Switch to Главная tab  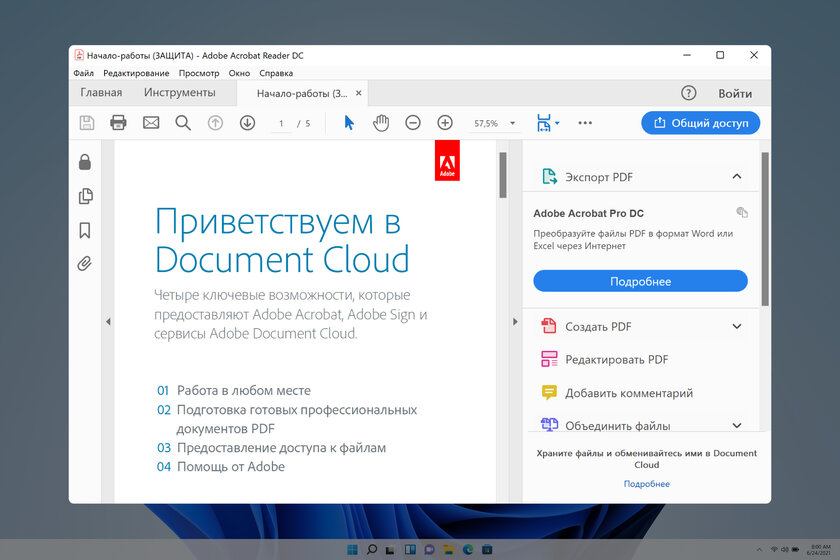coord(101,92)
